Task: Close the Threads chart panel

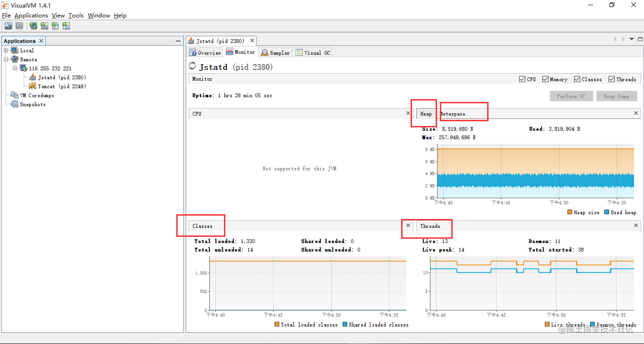Action: 636,226
